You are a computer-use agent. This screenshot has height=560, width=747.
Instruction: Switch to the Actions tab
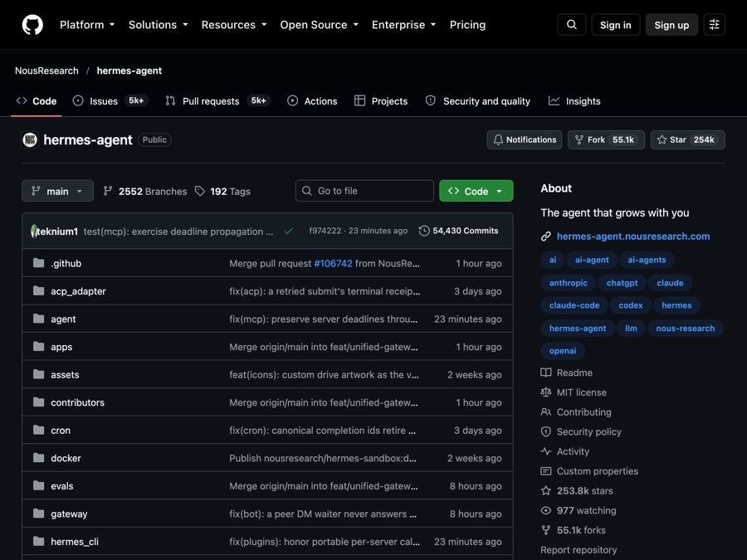[x=313, y=101]
